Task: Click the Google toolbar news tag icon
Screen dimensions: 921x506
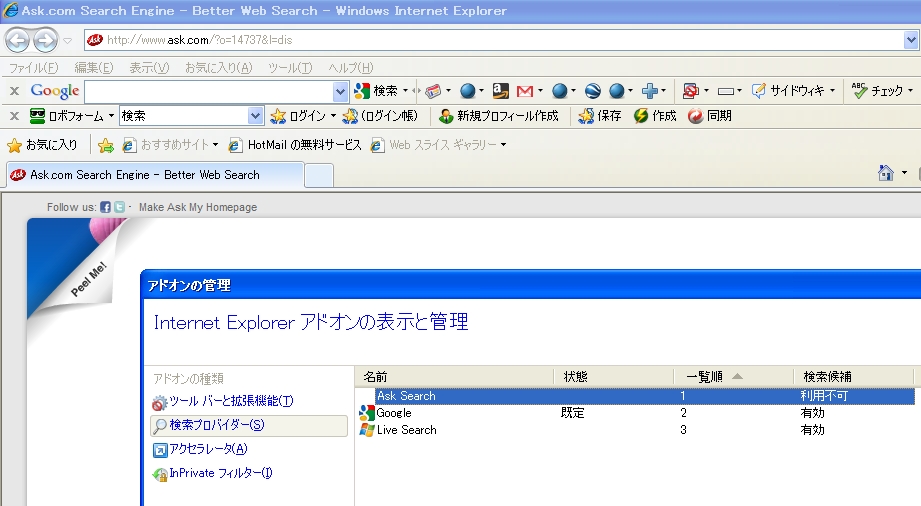Action: (x=433, y=91)
